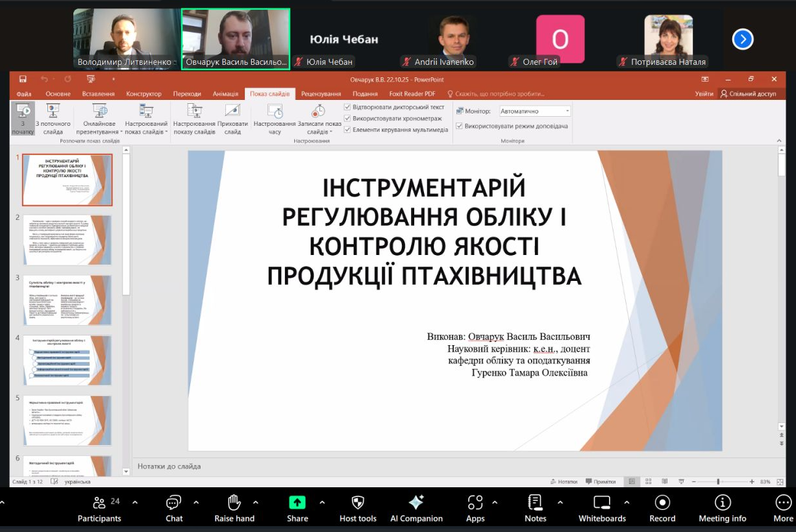Open the Файл menu tab
Viewport: 796px width, 532px height.
tap(24, 93)
